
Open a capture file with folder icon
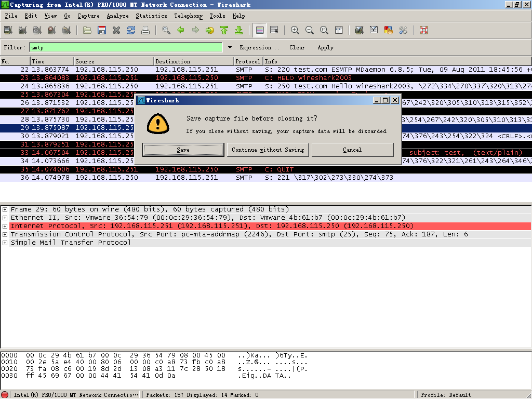pyautogui.click(x=87, y=30)
